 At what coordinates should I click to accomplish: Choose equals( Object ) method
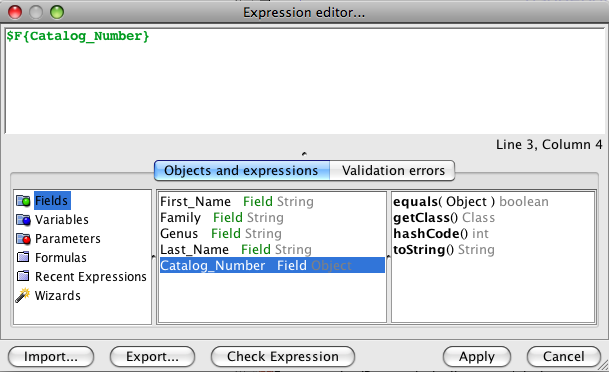(471, 202)
